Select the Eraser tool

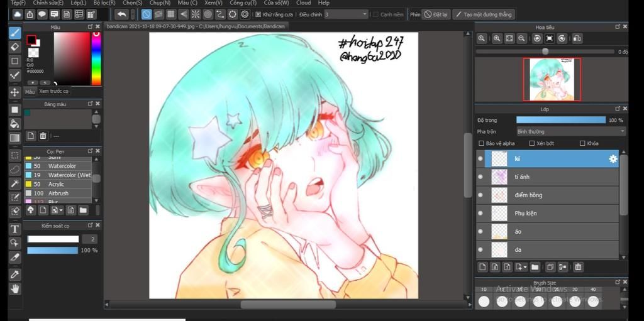[x=15, y=46]
